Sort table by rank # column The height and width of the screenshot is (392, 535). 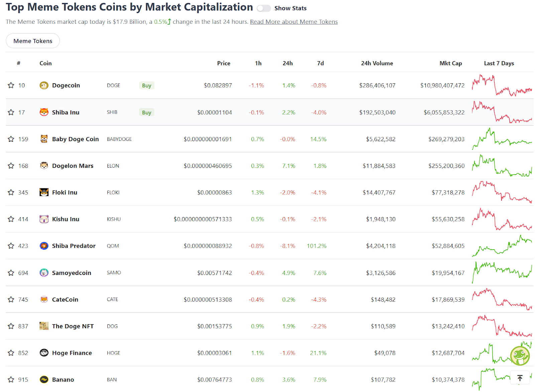point(19,63)
